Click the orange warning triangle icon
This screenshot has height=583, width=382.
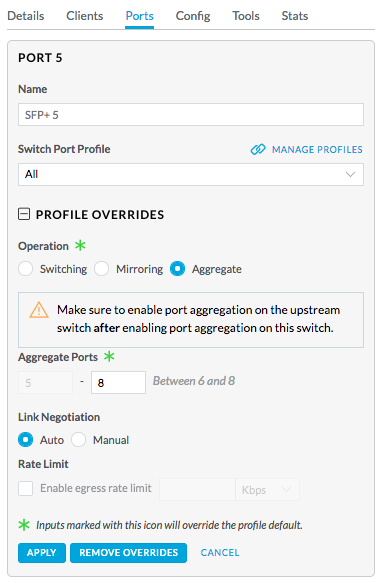coord(39,310)
